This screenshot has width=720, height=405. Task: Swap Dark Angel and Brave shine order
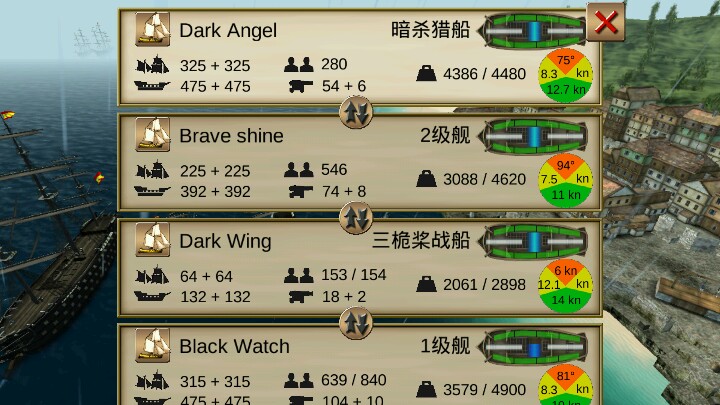click(356, 112)
